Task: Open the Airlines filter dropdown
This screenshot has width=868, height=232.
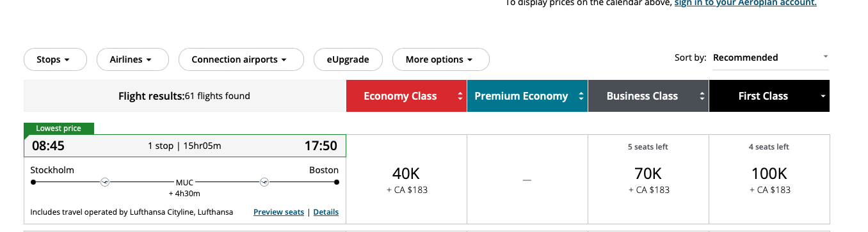Action: coord(133,59)
